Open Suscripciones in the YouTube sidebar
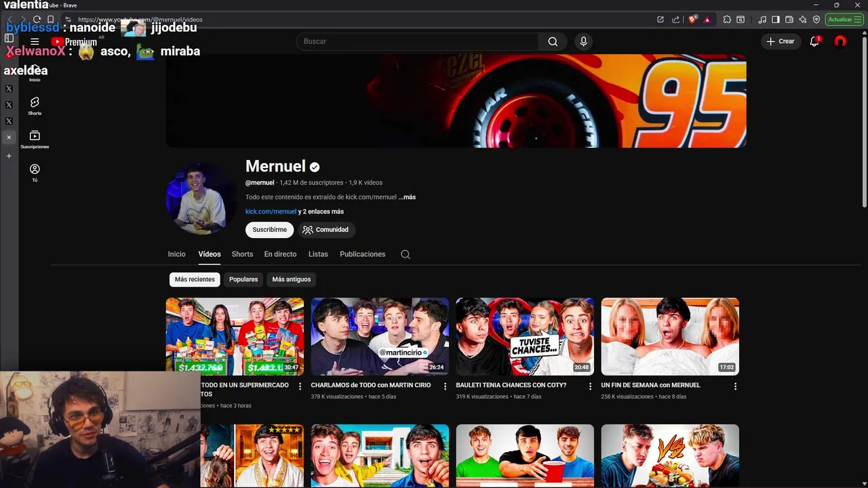This screenshot has width=868, height=488. (x=35, y=140)
